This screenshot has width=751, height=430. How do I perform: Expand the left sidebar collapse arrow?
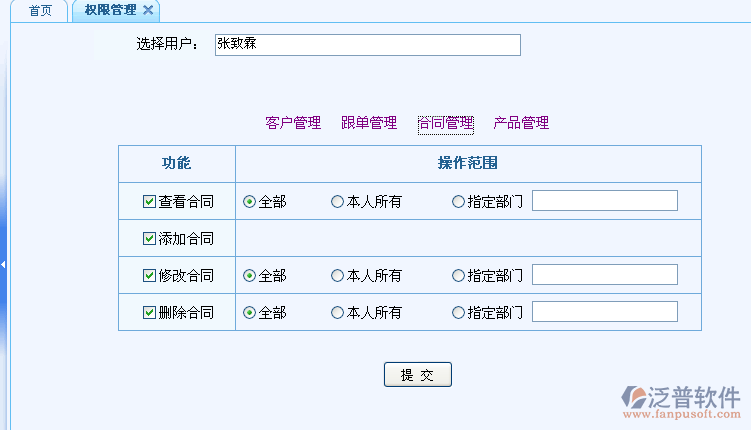(3, 264)
